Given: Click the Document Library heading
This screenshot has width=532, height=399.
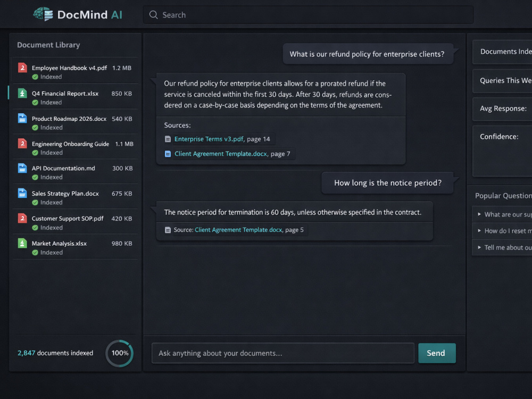Looking at the screenshot, I should (48, 45).
